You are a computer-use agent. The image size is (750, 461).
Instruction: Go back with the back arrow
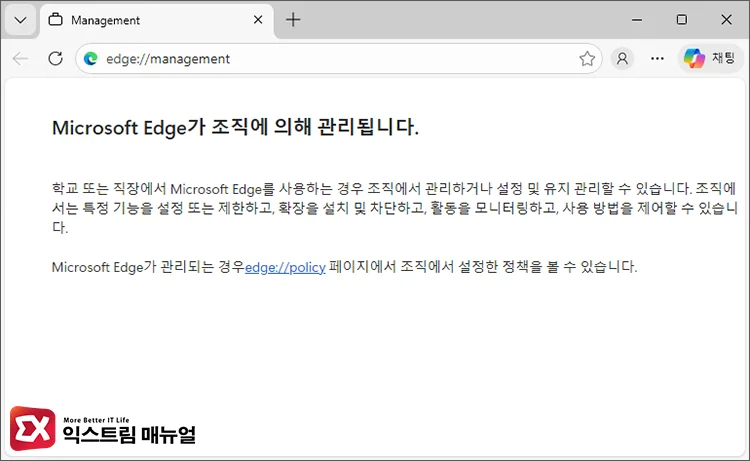click(x=20, y=59)
